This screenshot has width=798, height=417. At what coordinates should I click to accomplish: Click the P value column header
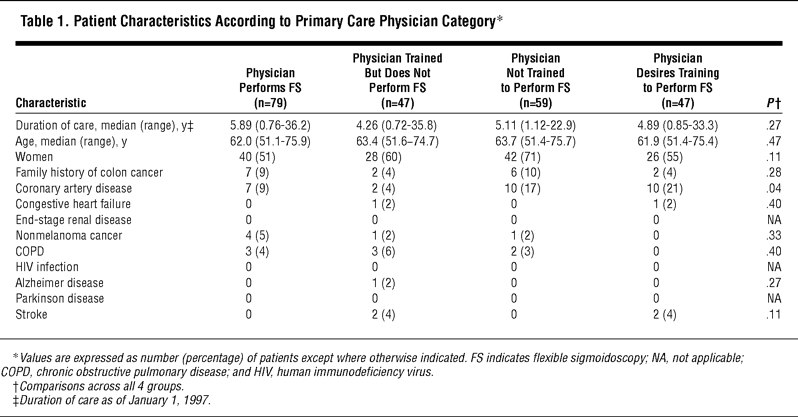767,102
